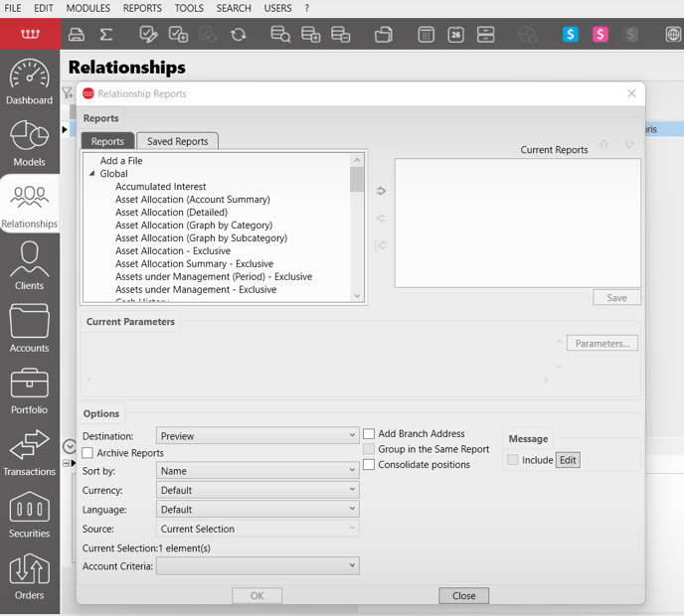684x616 pixels.
Task: Open Transactions from the sidebar
Action: coord(29,453)
